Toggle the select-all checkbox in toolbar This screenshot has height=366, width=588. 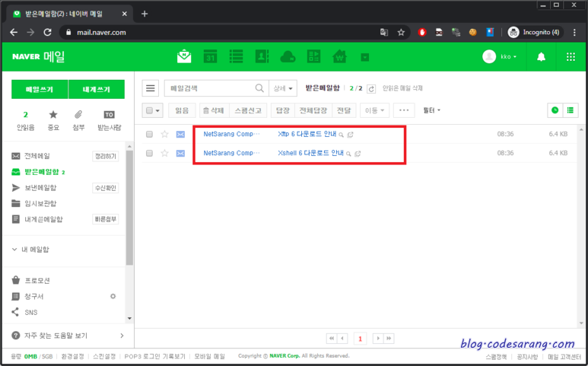tap(149, 110)
